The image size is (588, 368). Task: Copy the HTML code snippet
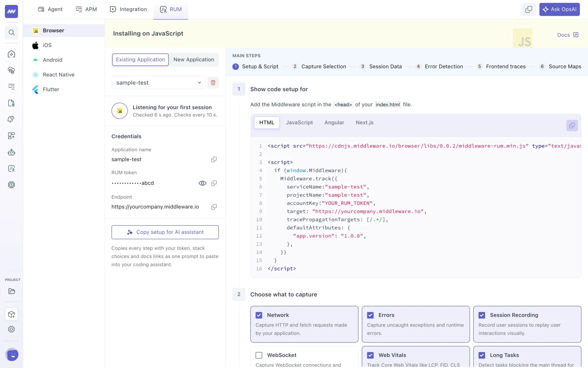click(x=572, y=126)
